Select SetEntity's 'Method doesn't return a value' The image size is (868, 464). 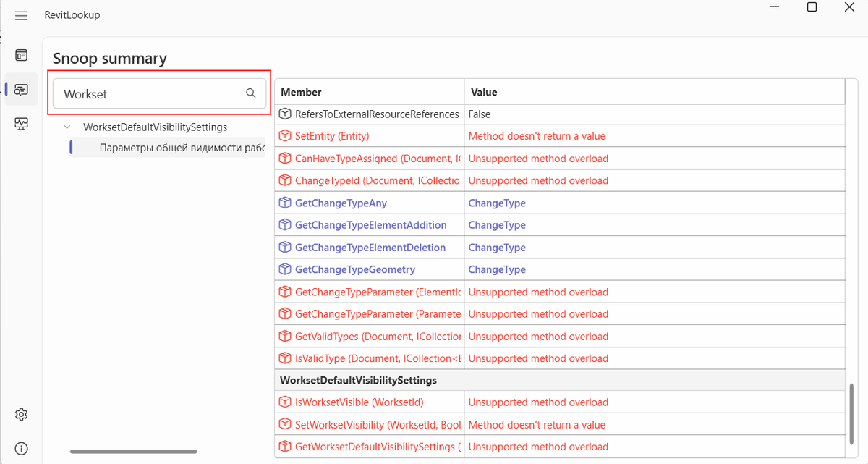(537, 136)
